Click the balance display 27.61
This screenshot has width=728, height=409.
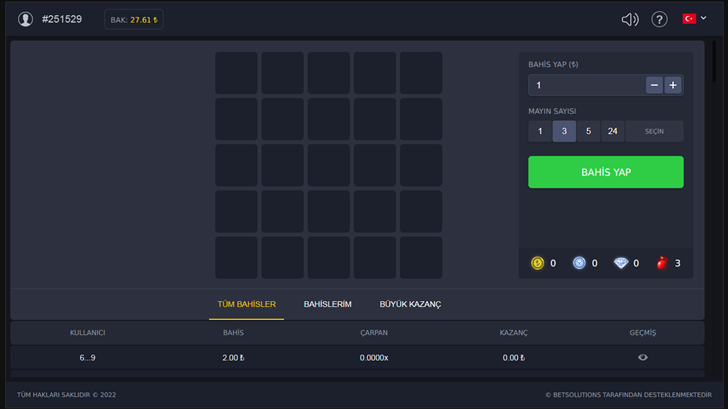tap(134, 19)
